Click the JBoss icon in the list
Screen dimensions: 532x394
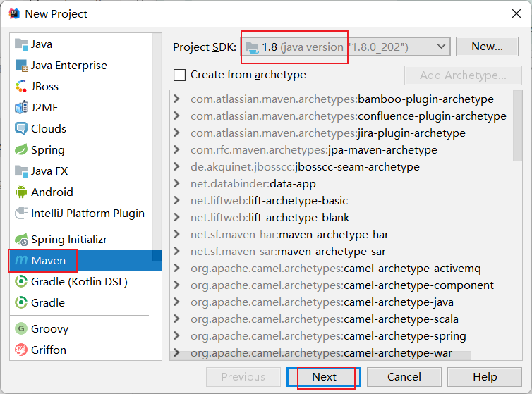click(x=21, y=87)
